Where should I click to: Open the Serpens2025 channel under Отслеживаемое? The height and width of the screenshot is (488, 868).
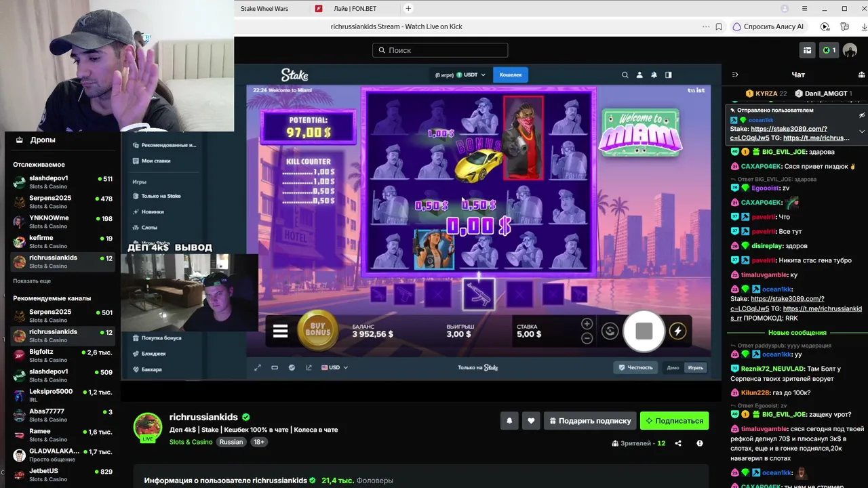(62, 201)
